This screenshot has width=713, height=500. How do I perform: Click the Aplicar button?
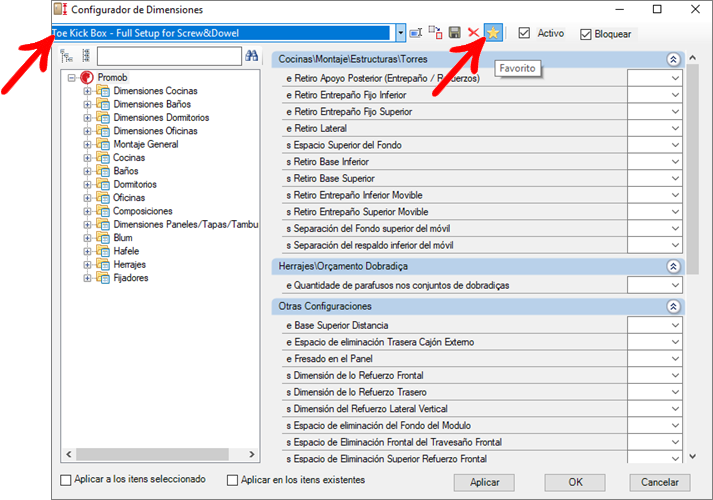485,482
